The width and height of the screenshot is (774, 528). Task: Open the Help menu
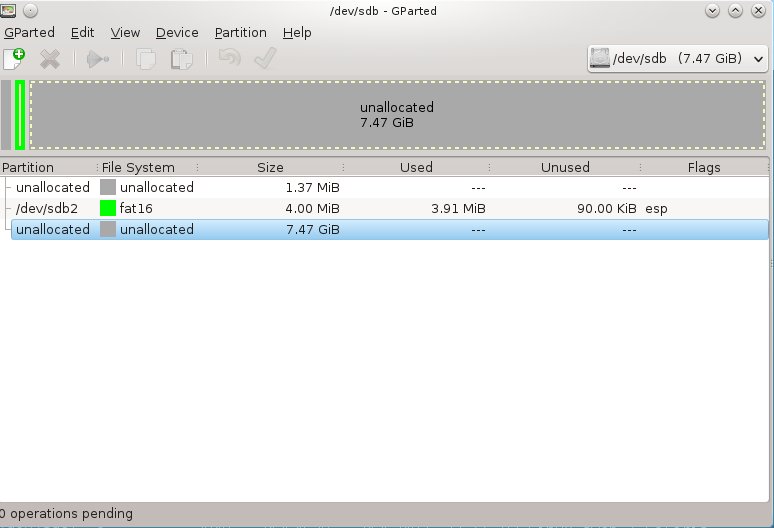coord(297,33)
